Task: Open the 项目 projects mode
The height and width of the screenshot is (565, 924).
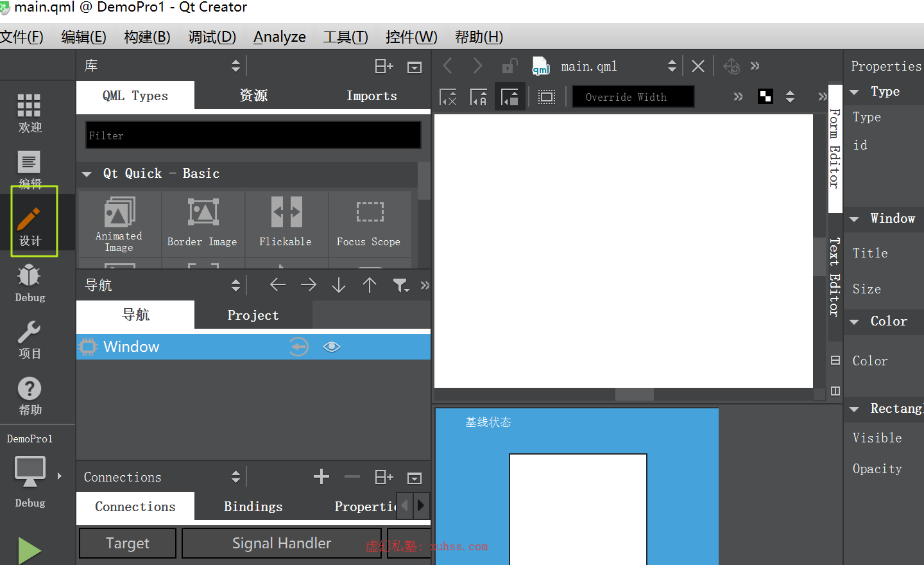Action: (30, 340)
